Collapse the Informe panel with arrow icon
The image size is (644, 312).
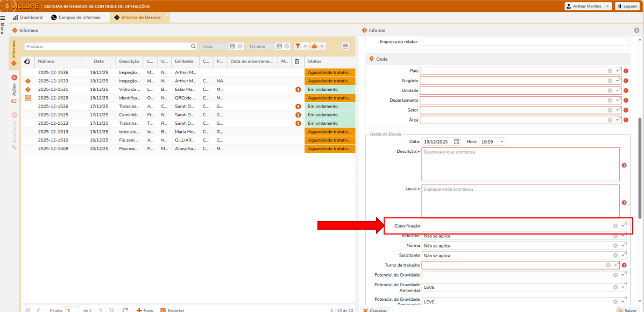point(636,31)
